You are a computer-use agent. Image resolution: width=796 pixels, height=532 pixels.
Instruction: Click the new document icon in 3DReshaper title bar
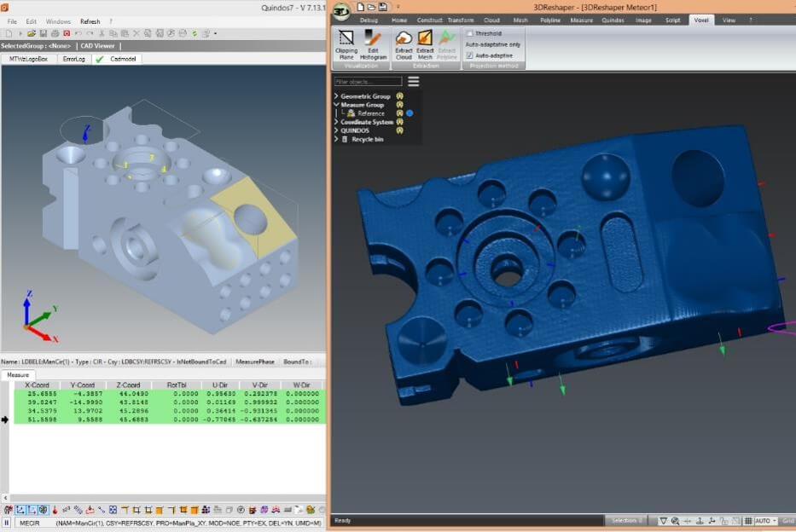pyautogui.click(x=360, y=7)
